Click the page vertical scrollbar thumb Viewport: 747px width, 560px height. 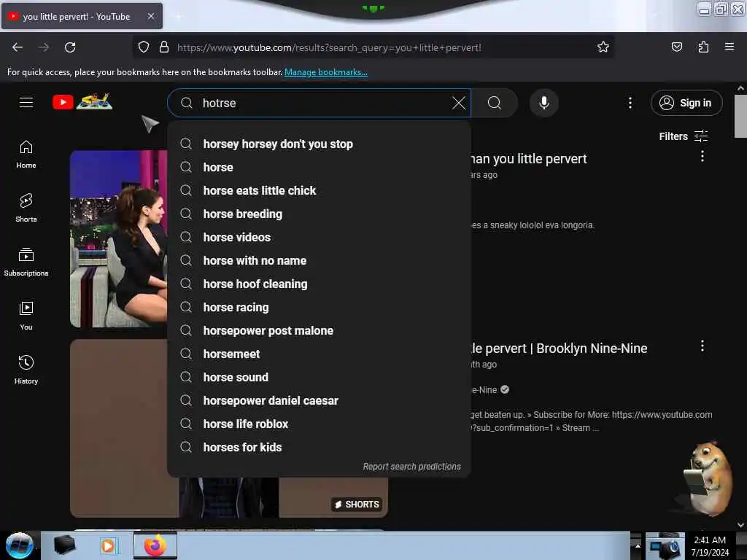pos(740,116)
